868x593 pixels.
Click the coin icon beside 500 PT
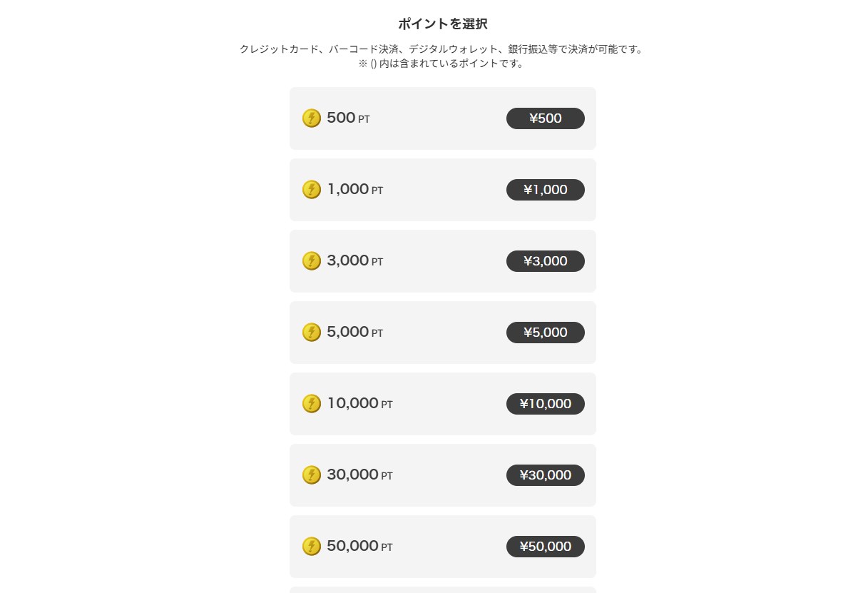(x=312, y=118)
